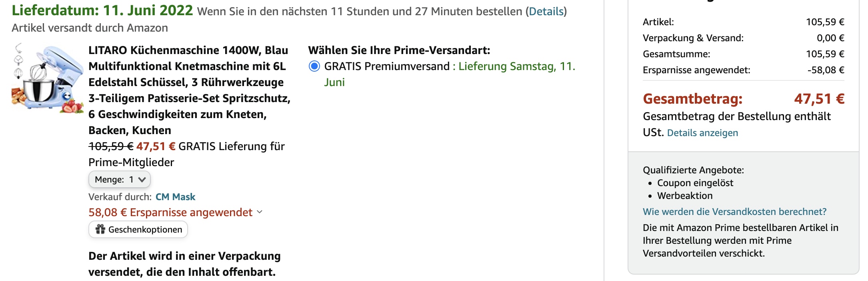Image resolution: width=868 pixels, height=281 pixels.
Task: Open the CM Mask seller link
Action: (x=175, y=197)
